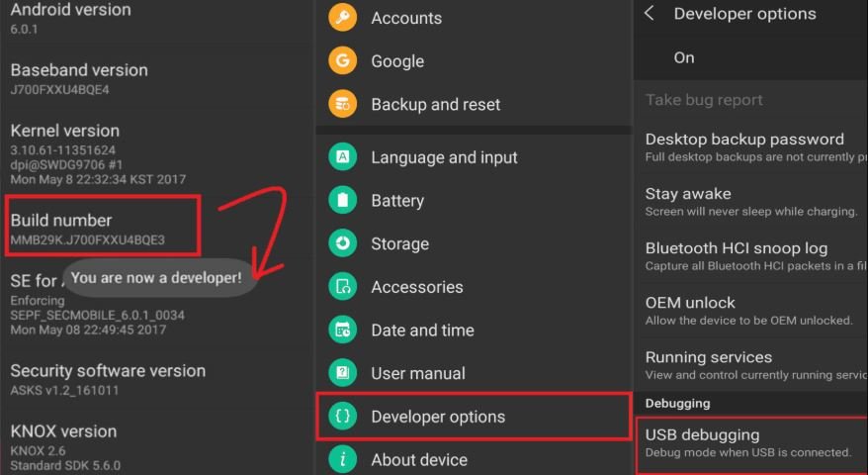Open About device entry
The height and width of the screenshot is (475, 868).
474,459
